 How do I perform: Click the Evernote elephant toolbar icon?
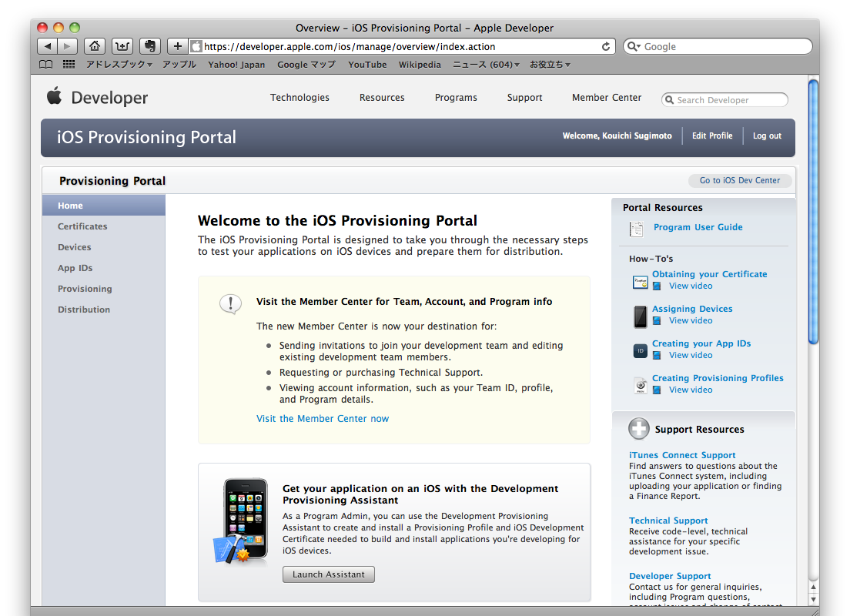[149, 46]
